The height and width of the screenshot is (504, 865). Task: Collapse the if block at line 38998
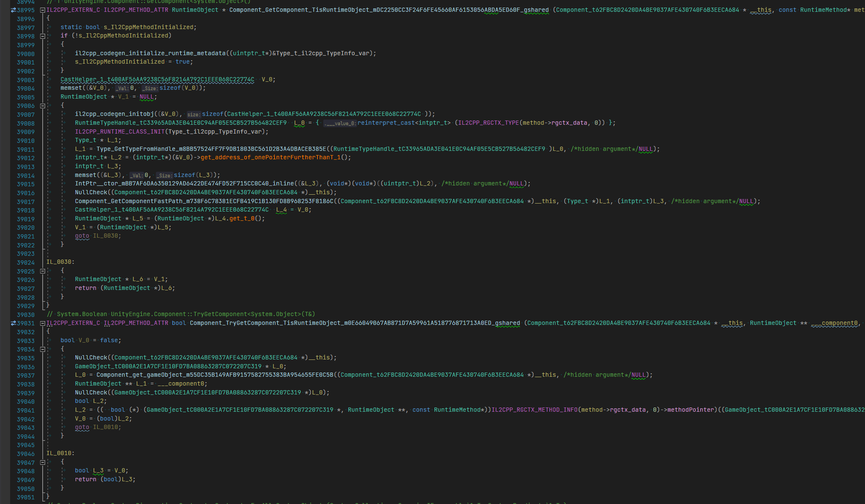(43, 36)
